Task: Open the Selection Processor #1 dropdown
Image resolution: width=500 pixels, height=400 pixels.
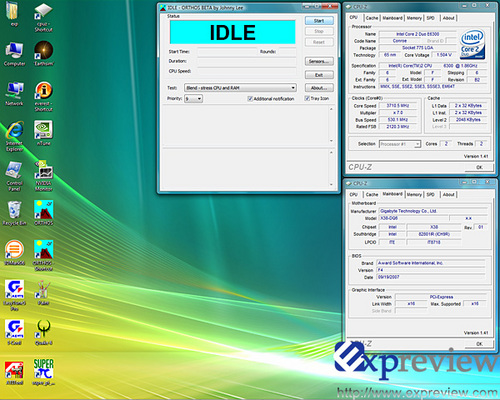Action: (x=400, y=144)
